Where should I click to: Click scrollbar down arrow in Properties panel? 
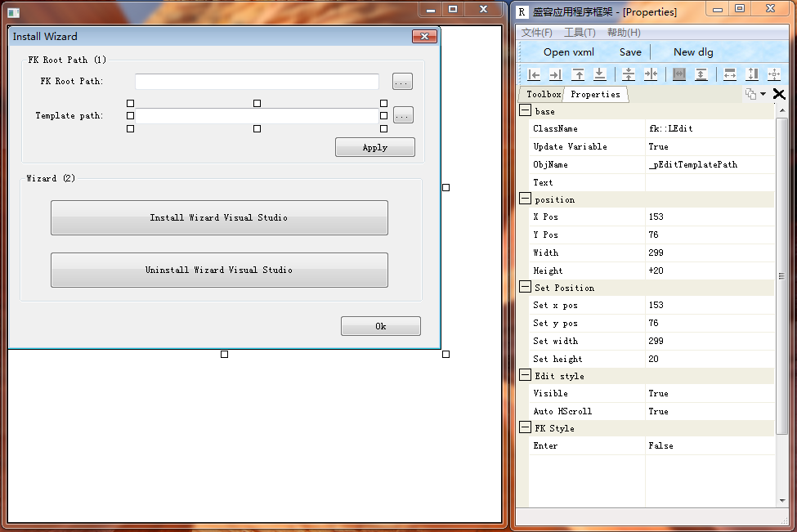(781, 500)
